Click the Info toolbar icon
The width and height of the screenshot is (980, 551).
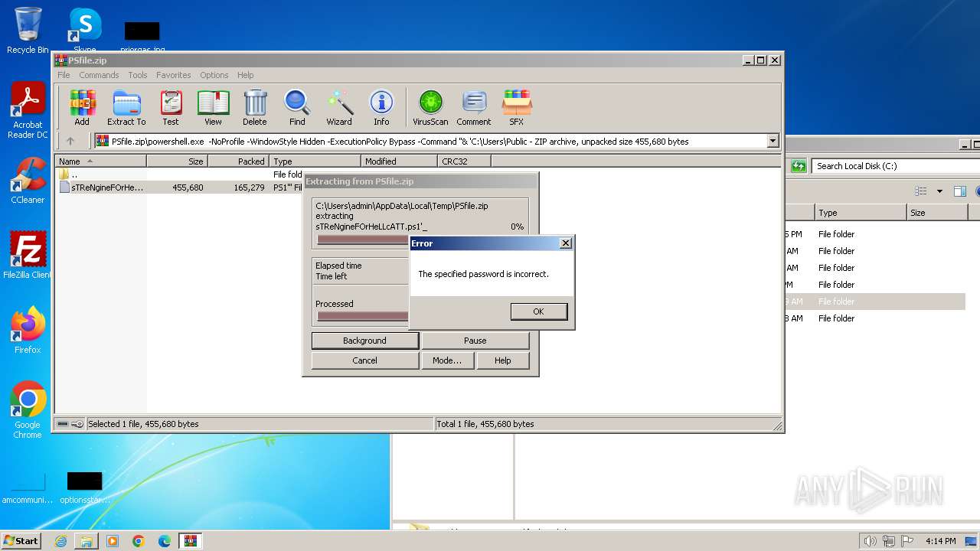point(381,108)
